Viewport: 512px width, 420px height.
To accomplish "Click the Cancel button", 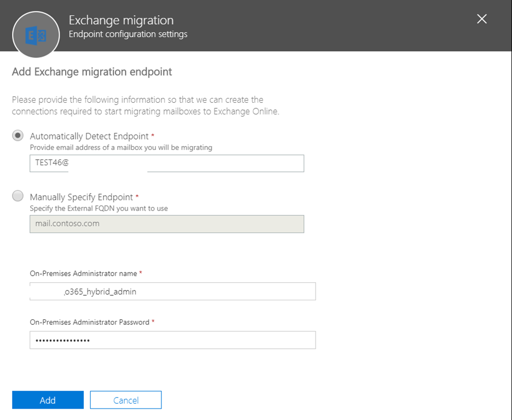I will [x=126, y=400].
